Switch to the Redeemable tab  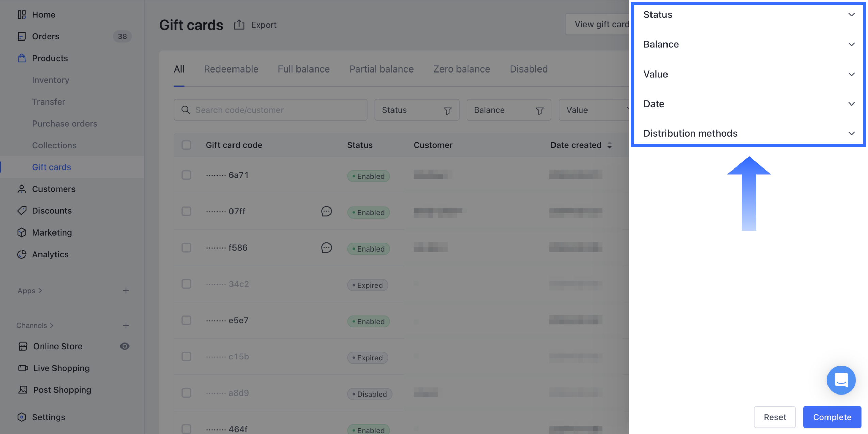[x=231, y=69]
